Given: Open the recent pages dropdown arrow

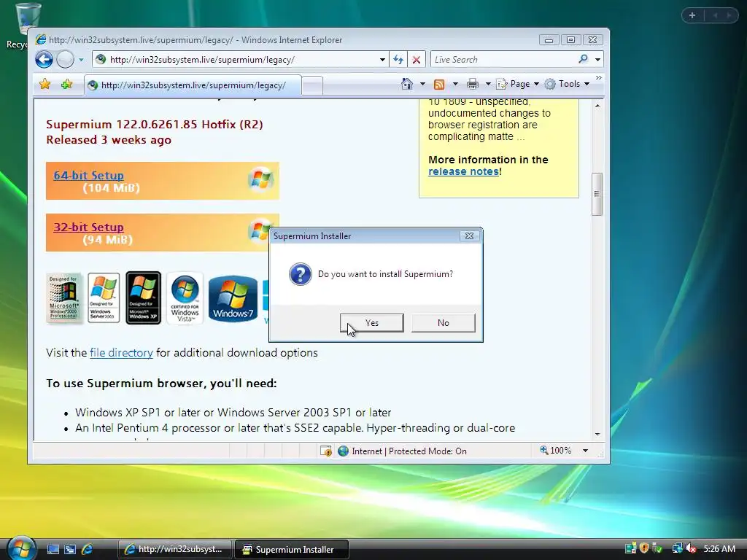Looking at the screenshot, I should [81, 60].
